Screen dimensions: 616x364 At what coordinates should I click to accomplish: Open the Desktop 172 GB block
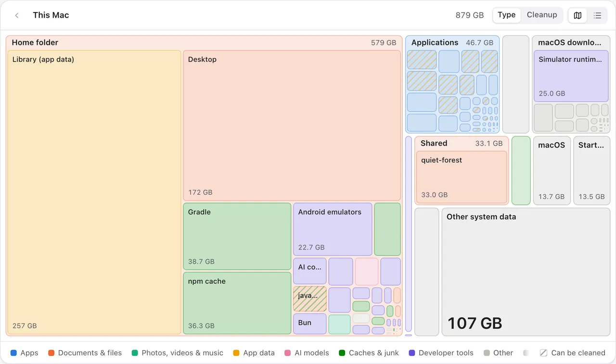coord(292,126)
